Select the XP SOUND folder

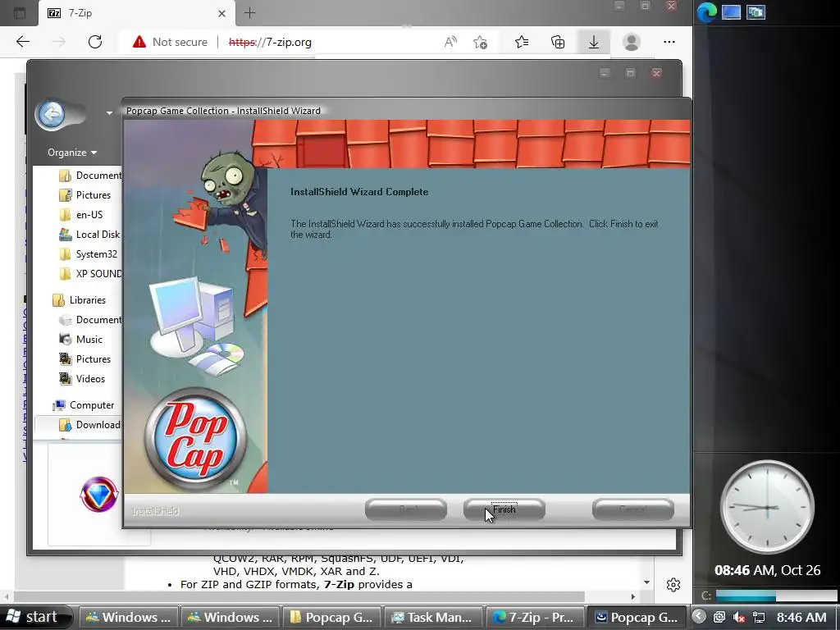tap(90, 274)
